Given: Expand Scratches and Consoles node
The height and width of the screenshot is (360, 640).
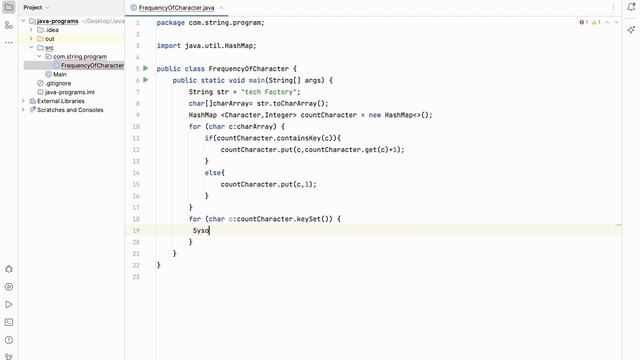Looking at the screenshot, I should pos(24,110).
